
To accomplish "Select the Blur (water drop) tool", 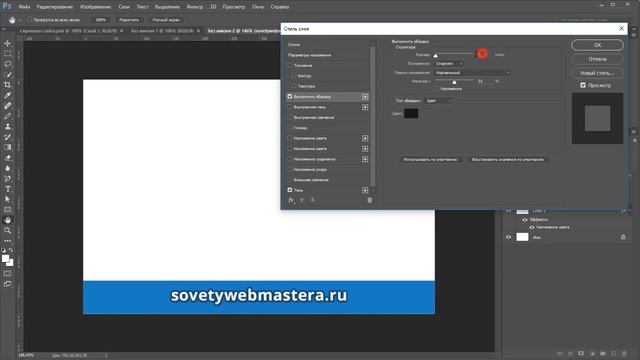I will click(7, 168).
